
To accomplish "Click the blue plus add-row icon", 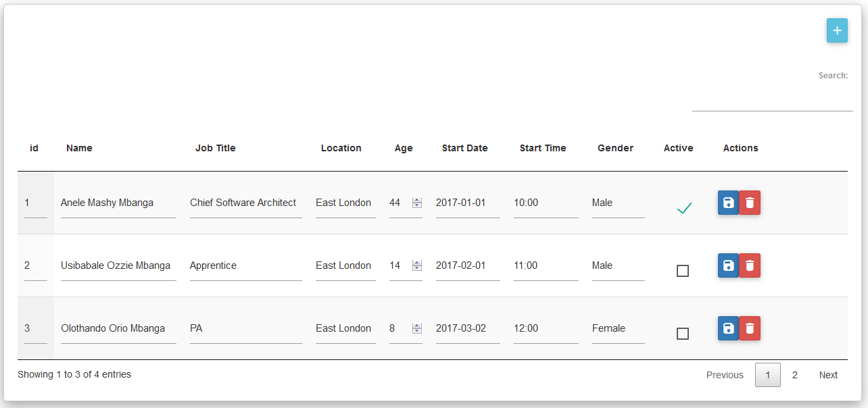I will pos(837,30).
